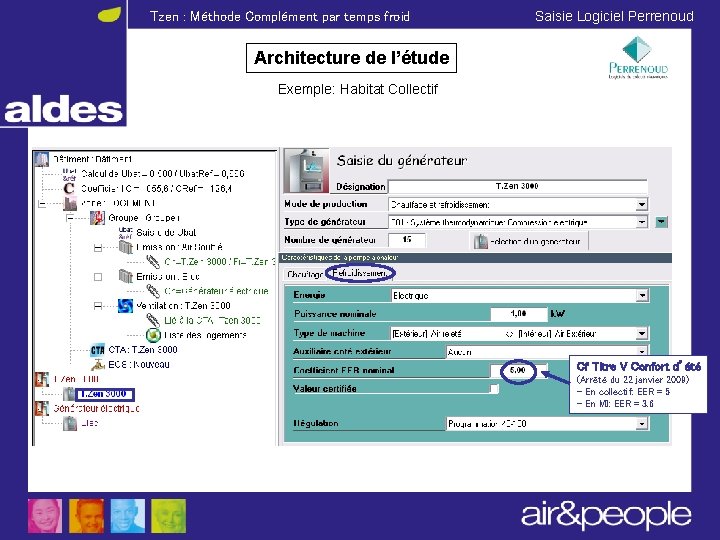Image resolution: width=720 pixels, height=540 pixels.
Task: Click the Sélection d'un générateur button
Action: tap(529, 241)
